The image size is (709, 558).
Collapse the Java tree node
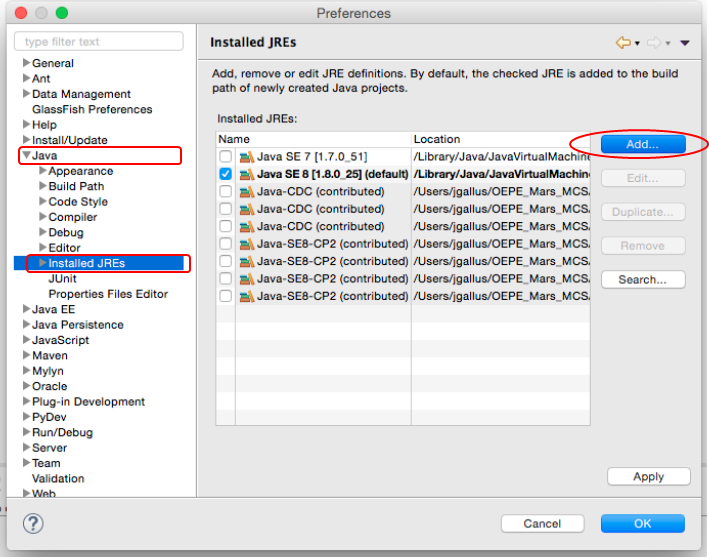click(x=26, y=155)
